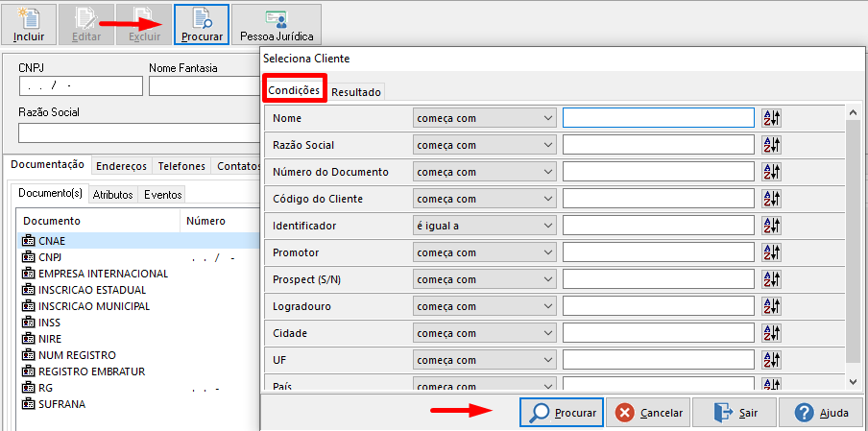Open the Promotor operator dropdown
Image resolution: width=868 pixels, height=431 pixels.
pyautogui.click(x=484, y=252)
